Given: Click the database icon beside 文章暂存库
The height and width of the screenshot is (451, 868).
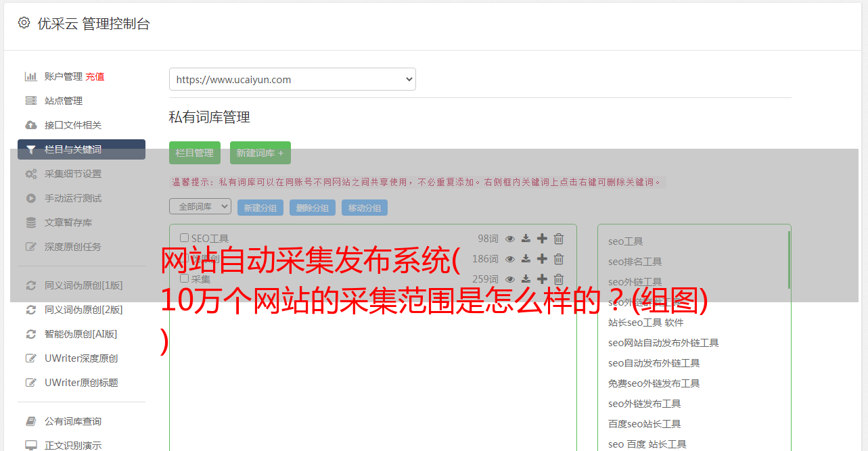Looking at the screenshot, I should [x=31, y=222].
